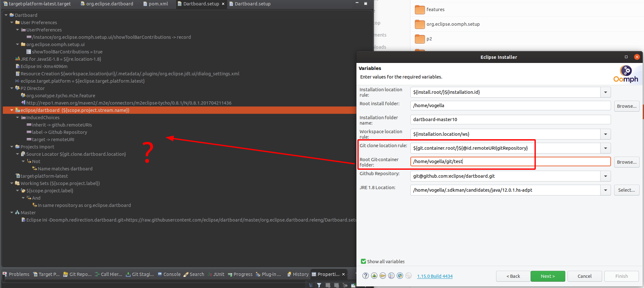Open network proxy settings globe icon
The height and width of the screenshot is (288, 644).
tap(400, 276)
